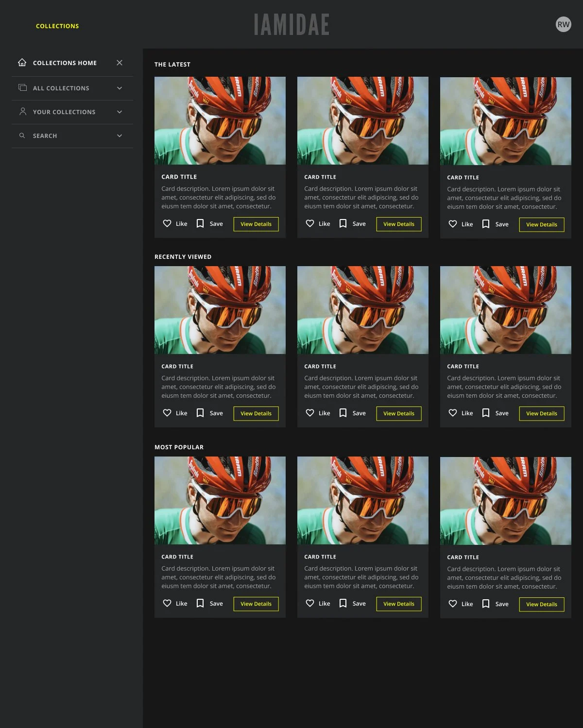The image size is (583, 728).
Task: Select Collections Home label in sidebar
Action: (x=65, y=63)
